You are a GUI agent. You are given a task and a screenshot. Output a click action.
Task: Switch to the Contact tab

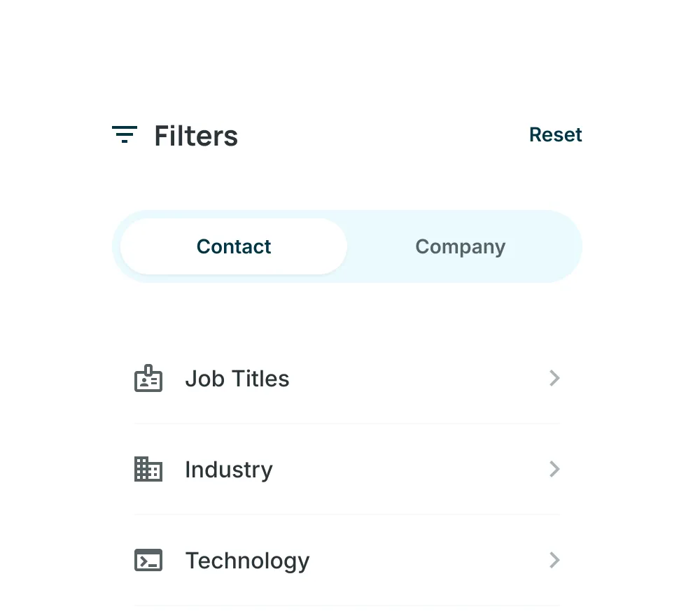point(234,246)
